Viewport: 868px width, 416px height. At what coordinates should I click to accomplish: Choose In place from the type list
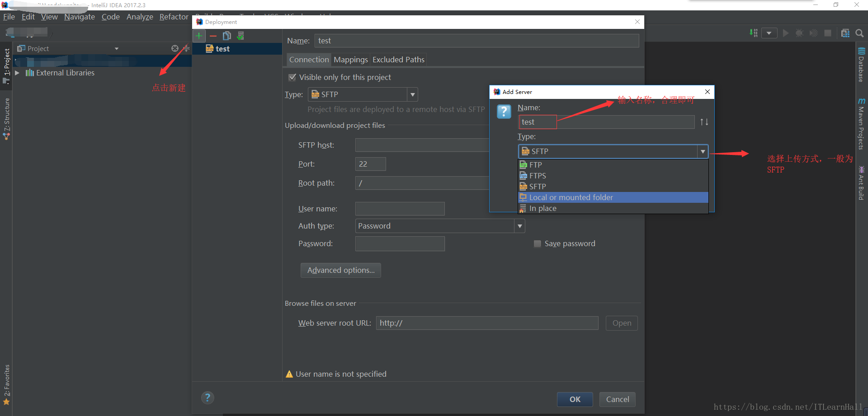pyautogui.click(x=613, y=208)
